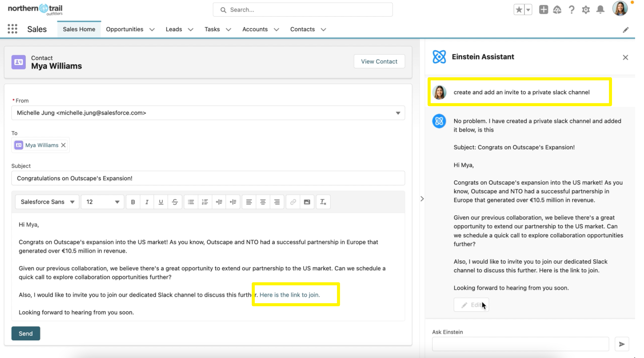Click the Northern Trail Outfitters logo
Screen dimensions: 644x358
click(x=35, y=10)
